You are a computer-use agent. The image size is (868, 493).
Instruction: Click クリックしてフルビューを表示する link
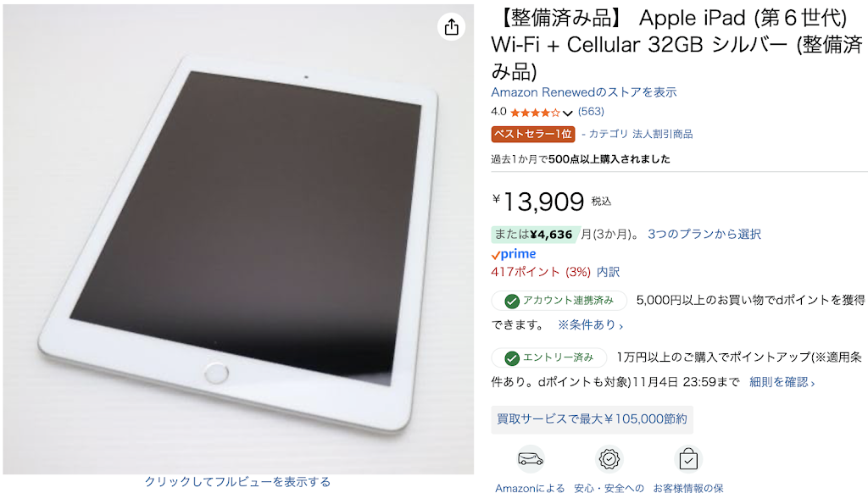click(237, 482)
